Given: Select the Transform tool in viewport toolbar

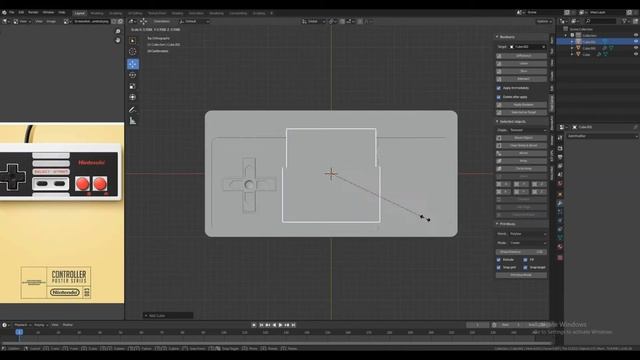Looking at the screenshot, I should [x=133, y=97].
